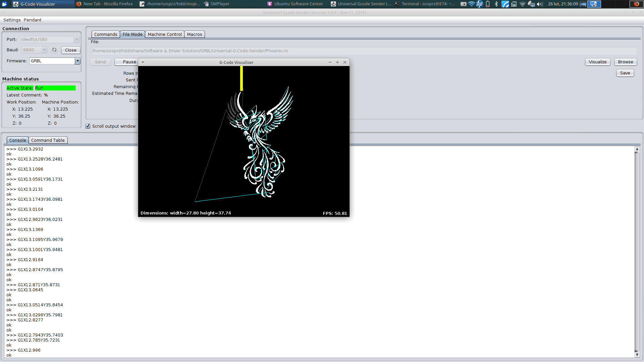Click the Macros tab in panel
This screenshot has height=362, width=644.
coord(194,34)
